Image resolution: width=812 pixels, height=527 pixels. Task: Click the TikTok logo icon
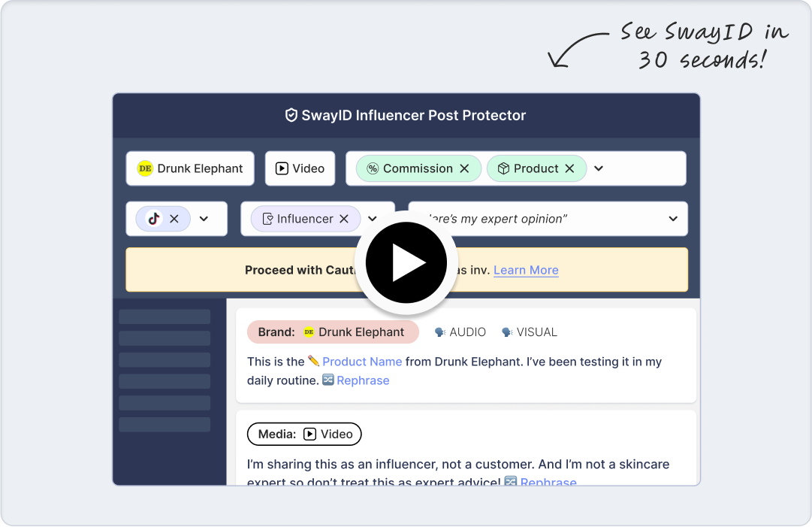(x=154, y=219)
